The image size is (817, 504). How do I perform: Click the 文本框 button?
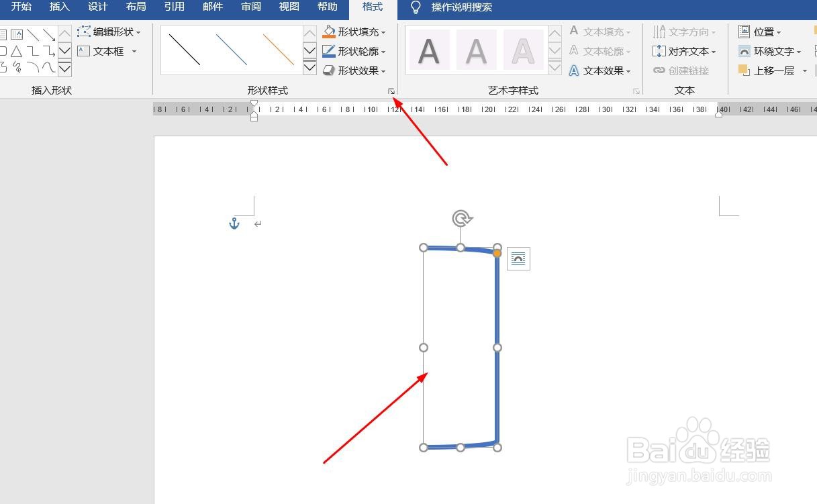coord(101,51)
